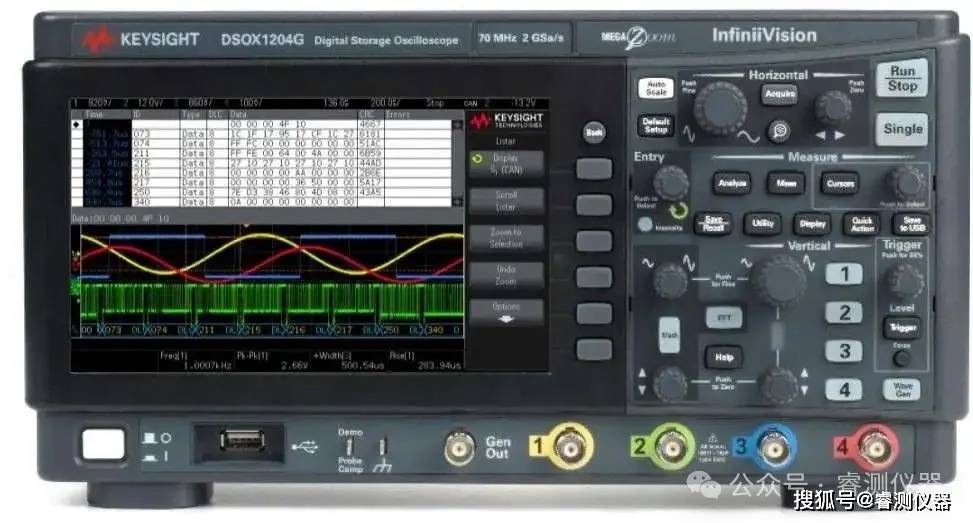The image size is (973, 523).
Task: Select the Display S1 (CAN) softkey label
Action: coord(506,164)
